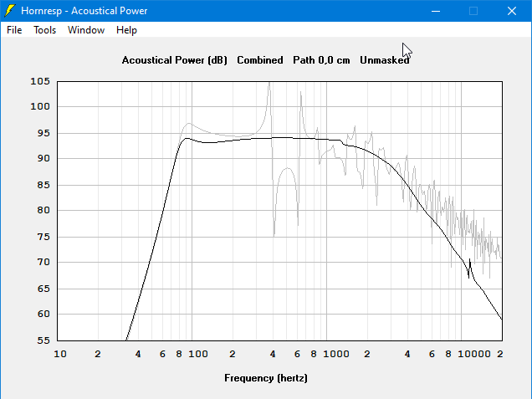Click the 'Acoustical Power (dB)' chart title
532x399 pixels.
174,60
